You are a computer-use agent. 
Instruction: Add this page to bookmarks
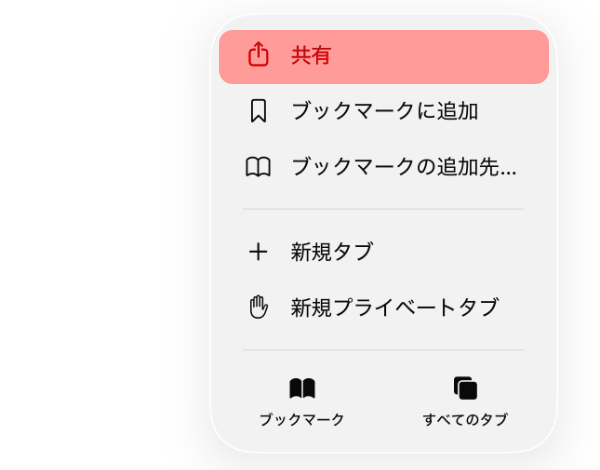click(x=383, y=111)
